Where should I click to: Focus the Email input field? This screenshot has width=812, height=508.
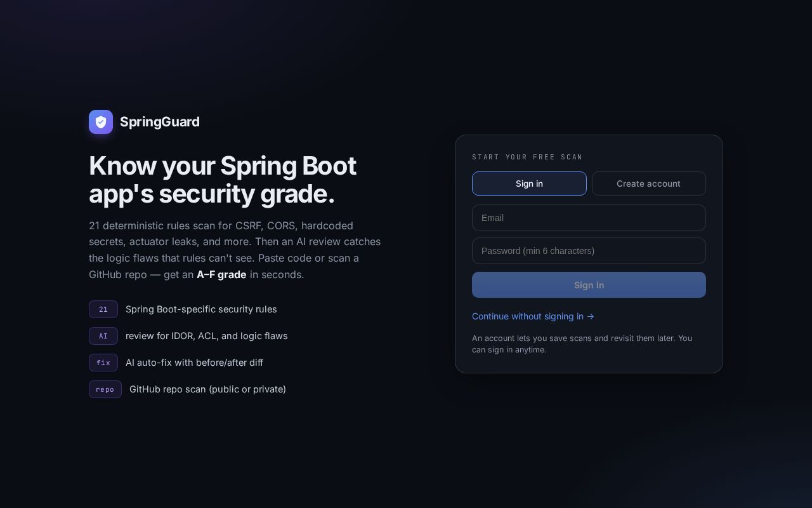tap(589, 218)
